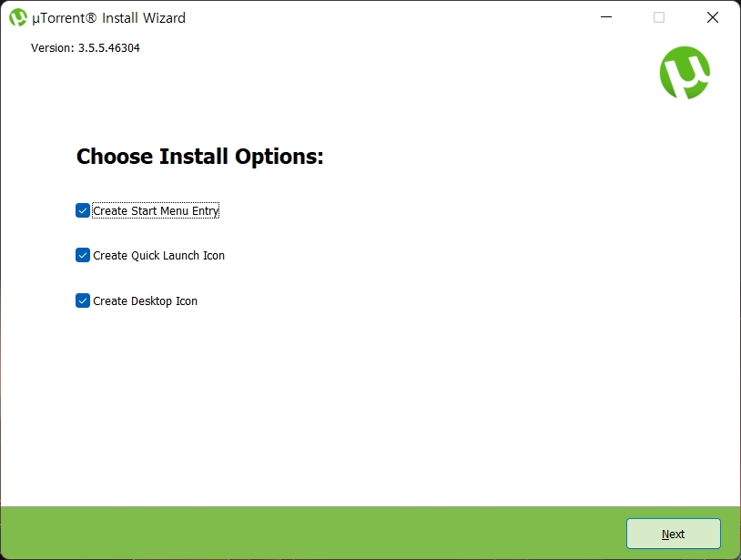The height and width of the screenshot is (560, 741).
Task: Click the Choose Install Options heading
Action: (x=200, y=157)
